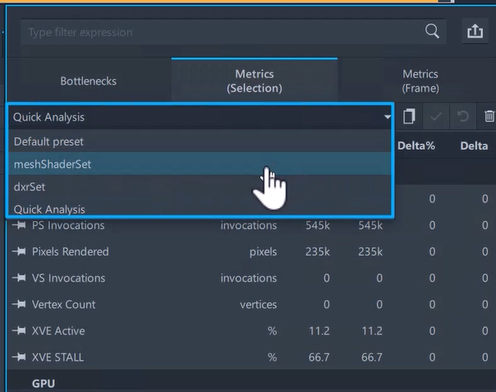Collapse the Quick Analysis preset dropdown arrow

[387, 117]
